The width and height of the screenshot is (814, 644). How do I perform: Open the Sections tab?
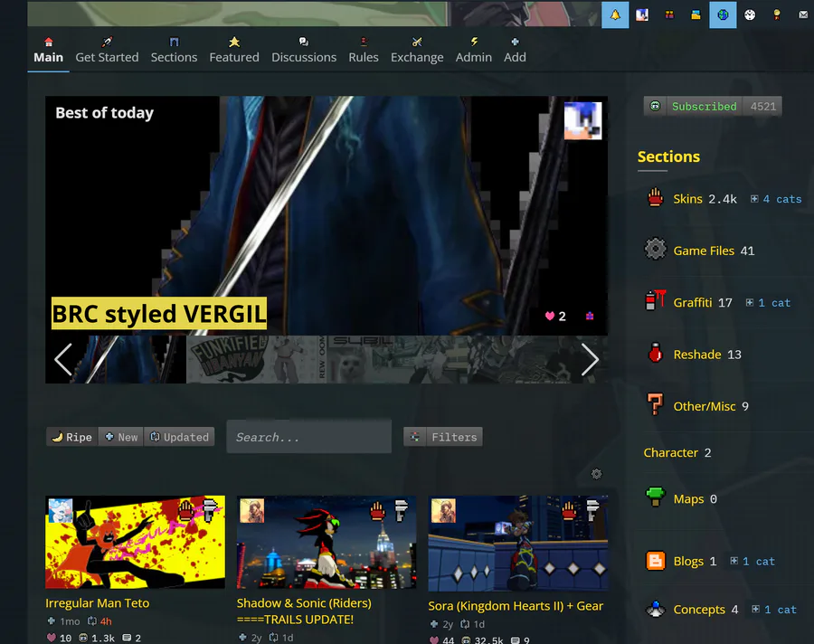click(x=174, y=51)
